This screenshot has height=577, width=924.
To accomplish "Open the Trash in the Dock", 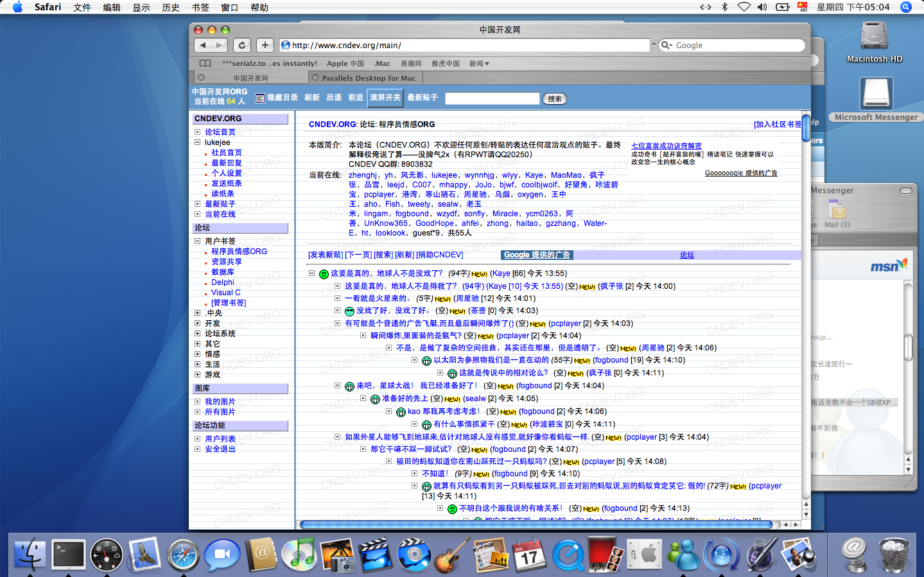I will (894, 555).
